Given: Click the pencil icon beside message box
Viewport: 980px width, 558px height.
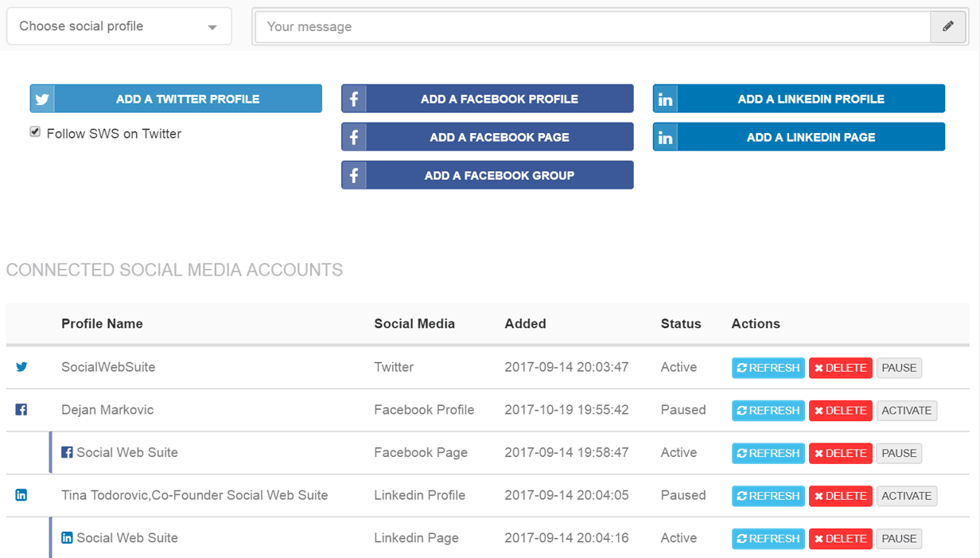Looking at the screenshot, I should (x=947, y=26).
